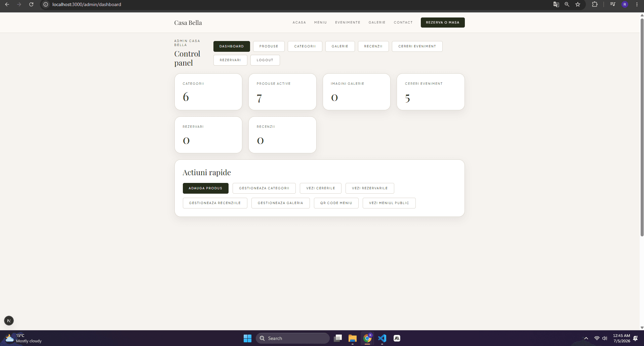Click the Cereri Eveniment card showing 5
This screenshot has width=644, height=346.
(431, 92)
